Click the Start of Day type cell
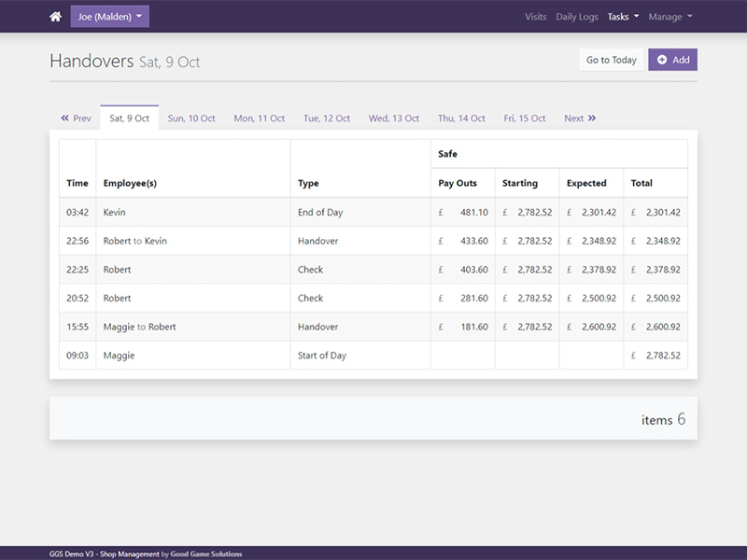Viewport: 747px width, 560px height. (360, 356)
